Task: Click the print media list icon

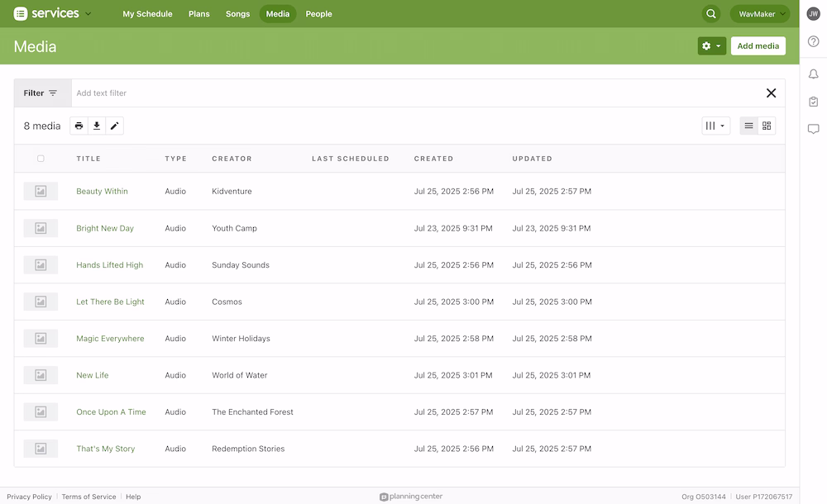Action: pos(79,126)
